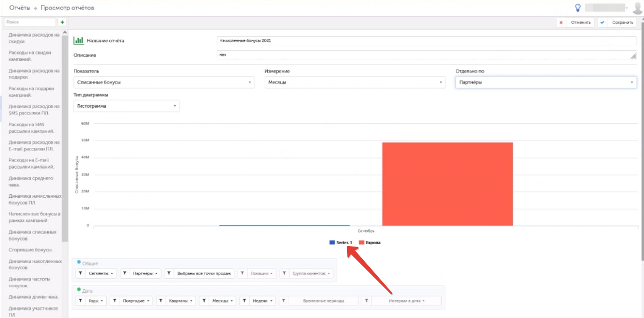Screen dimensions: 644x318
Task: Click the filter icon next to Партнёры filter
Action: (x=125, y=273)
